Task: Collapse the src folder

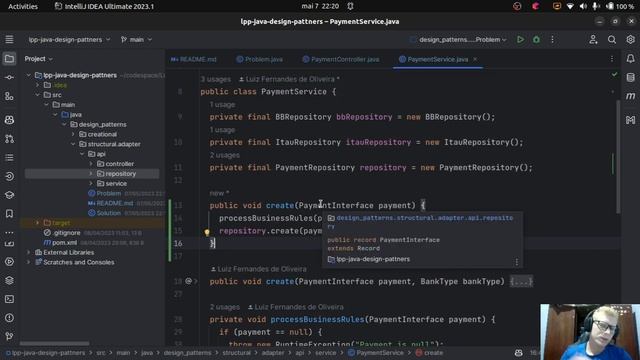Action: point(38,95)
